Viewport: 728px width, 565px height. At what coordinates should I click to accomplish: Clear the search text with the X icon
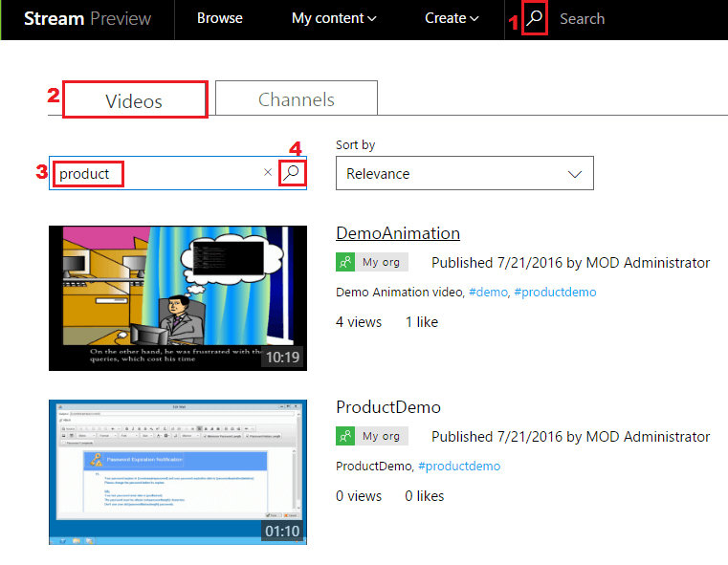pos(268,173)
